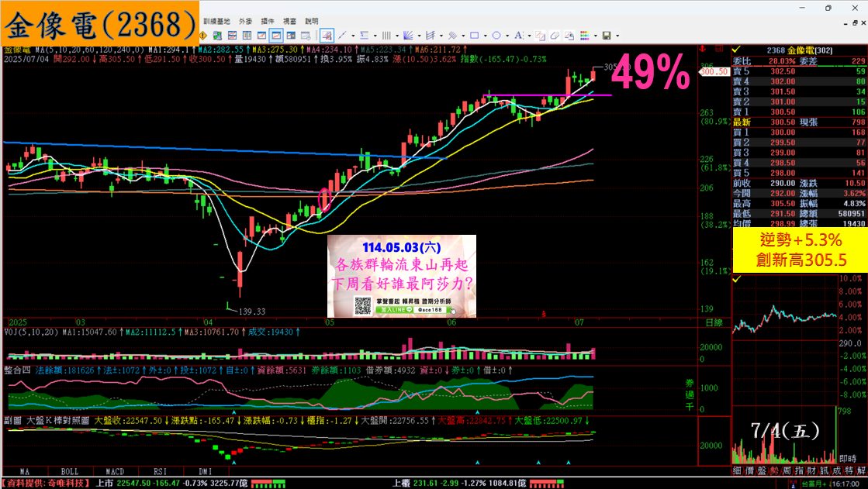Open the 訓練基地 menu
868x489 pixels.
point(216,21)
